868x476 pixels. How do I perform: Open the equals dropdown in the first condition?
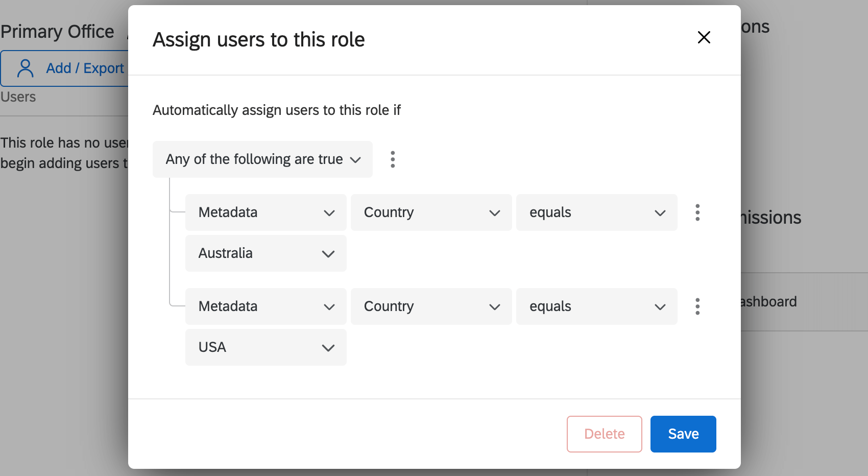coord(596,212)
